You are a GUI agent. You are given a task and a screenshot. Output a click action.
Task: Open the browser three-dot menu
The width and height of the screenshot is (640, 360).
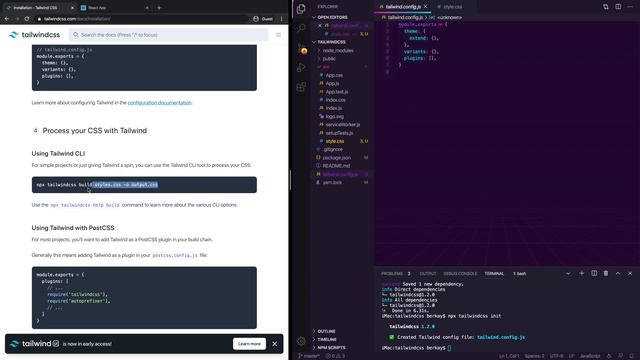[x=282, y=19]
